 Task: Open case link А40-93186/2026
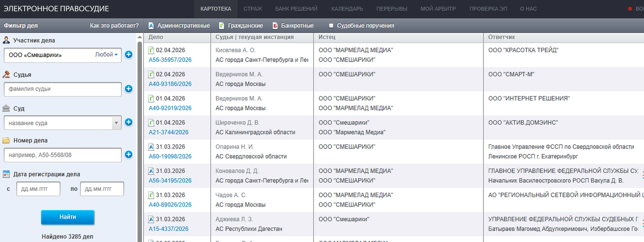pos(170,84)
